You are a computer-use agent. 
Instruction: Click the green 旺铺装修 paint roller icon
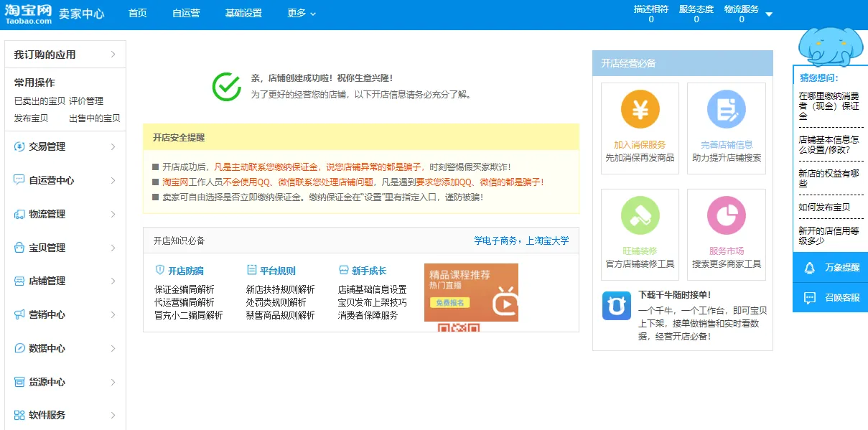tap(640, 216)
